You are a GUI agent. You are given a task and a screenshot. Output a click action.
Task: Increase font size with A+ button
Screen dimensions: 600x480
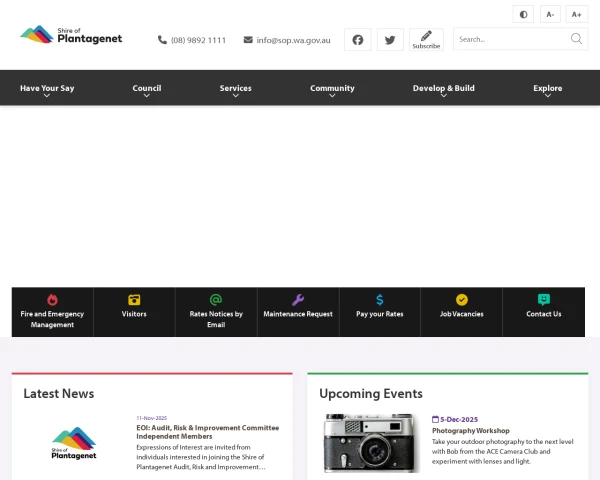tap(576, 14)
